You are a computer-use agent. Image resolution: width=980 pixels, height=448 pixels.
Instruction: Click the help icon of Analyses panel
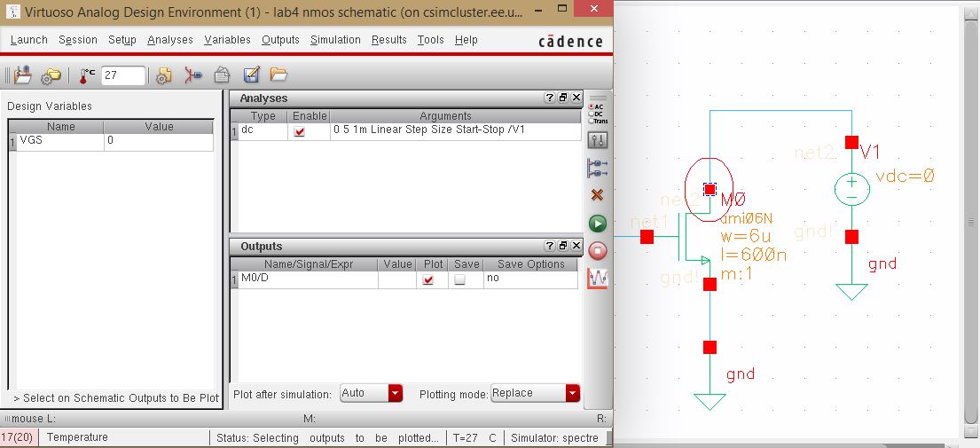(549, 98)
